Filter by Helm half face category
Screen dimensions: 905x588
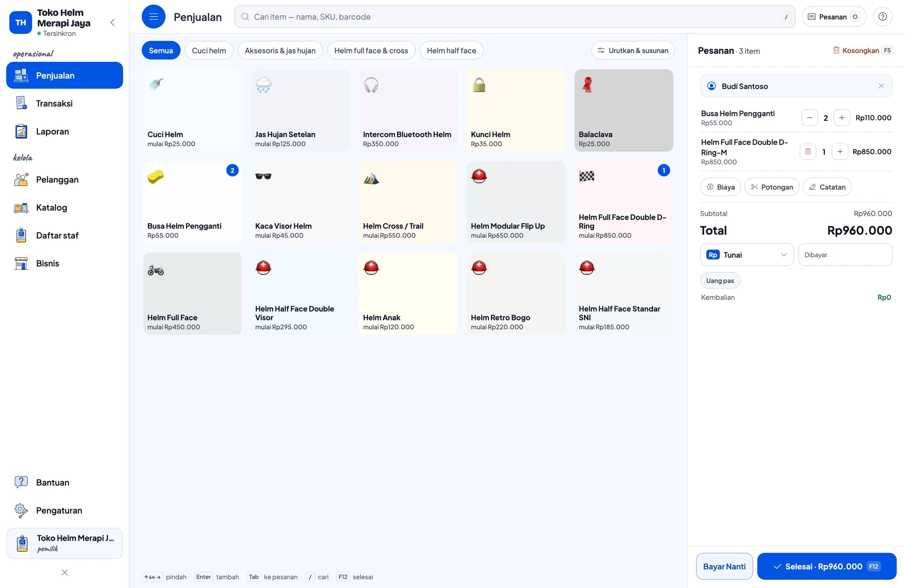(451, 51)
